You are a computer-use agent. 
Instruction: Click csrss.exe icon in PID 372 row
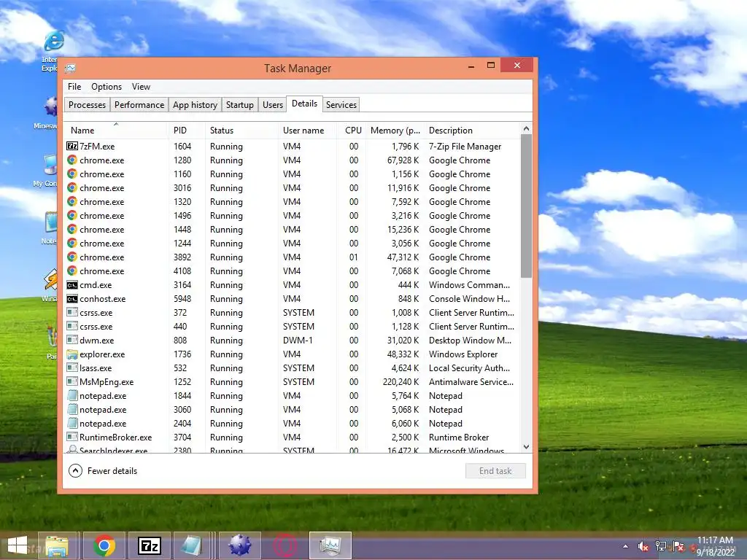pos(72,312)
